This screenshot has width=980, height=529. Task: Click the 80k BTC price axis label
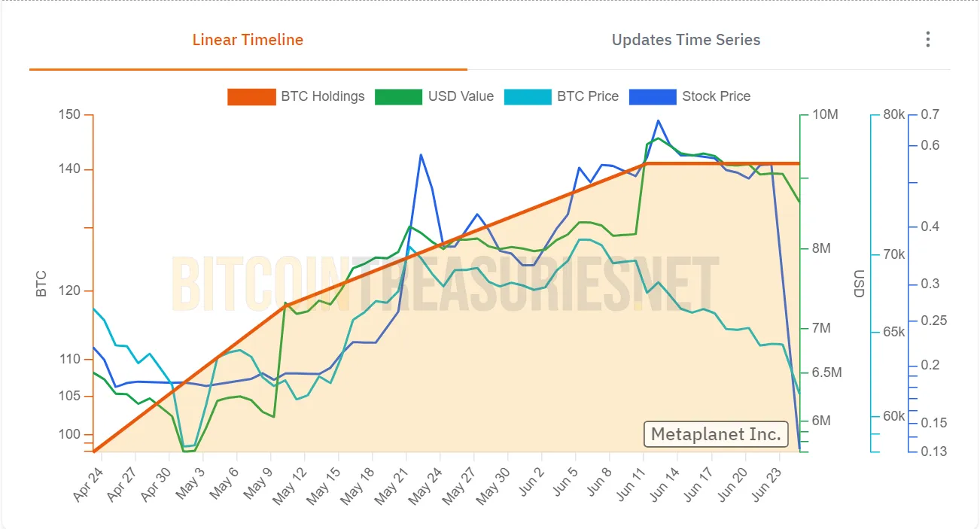[x=894, y=114]
